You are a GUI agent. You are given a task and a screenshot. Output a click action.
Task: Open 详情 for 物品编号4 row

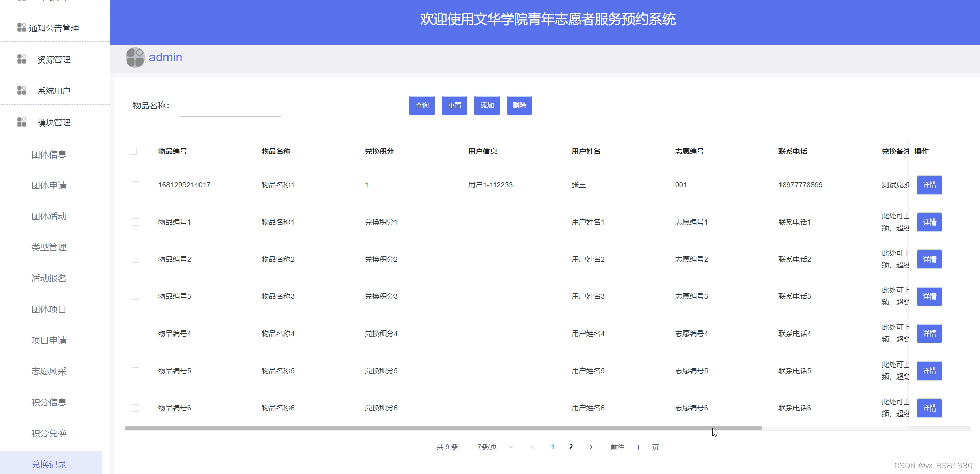[929, 334]
